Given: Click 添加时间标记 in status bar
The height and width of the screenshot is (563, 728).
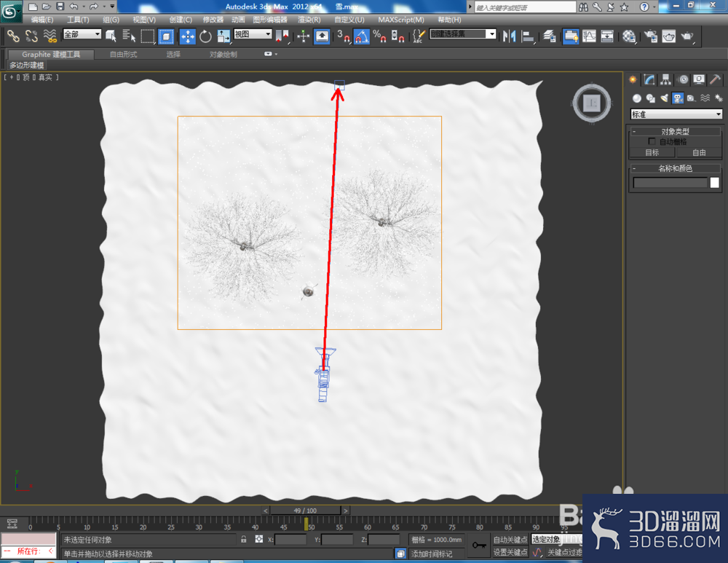Looking at the screenshot, I should [x=432, y=554].
